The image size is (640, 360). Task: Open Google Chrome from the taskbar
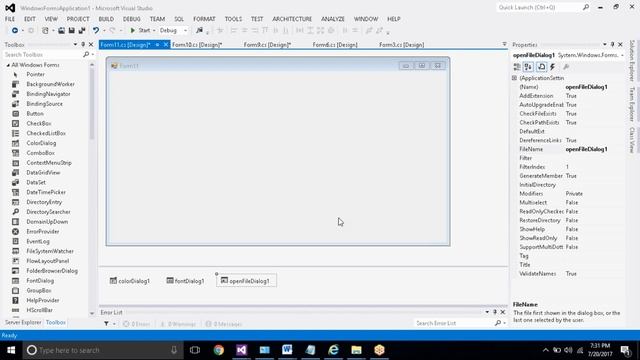click(x=219, y=350)
